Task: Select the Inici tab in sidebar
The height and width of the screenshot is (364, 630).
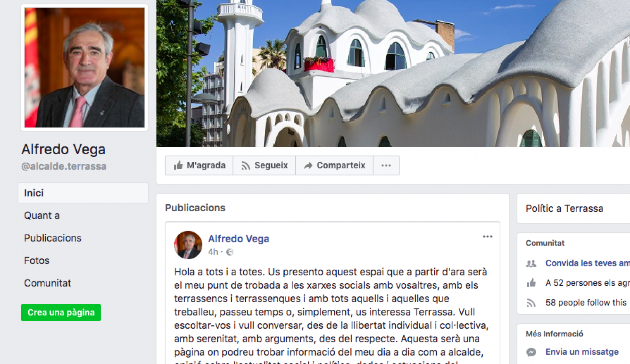Action: click(x=83, y=193)
